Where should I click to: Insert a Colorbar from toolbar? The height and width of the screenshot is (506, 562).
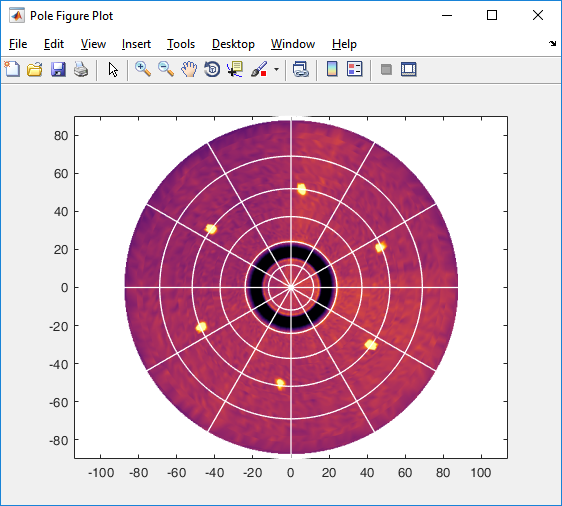point(332,69)
